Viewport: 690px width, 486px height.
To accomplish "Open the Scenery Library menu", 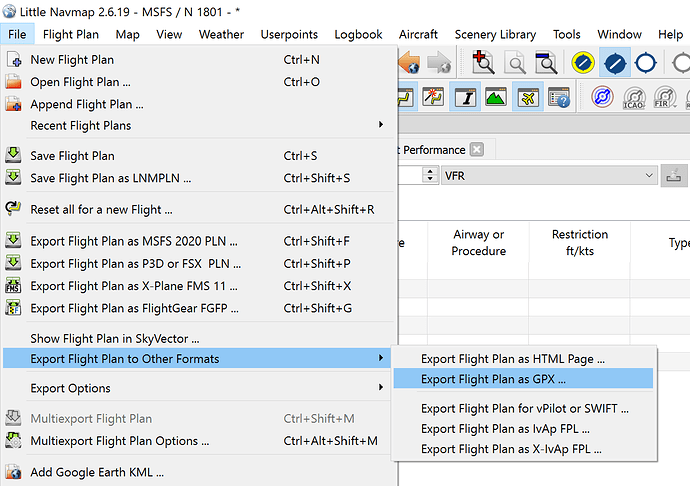I will (x=495, y=34).
